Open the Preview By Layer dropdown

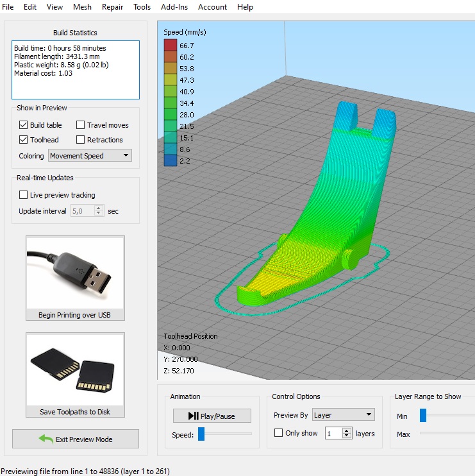tap(344, 415)
